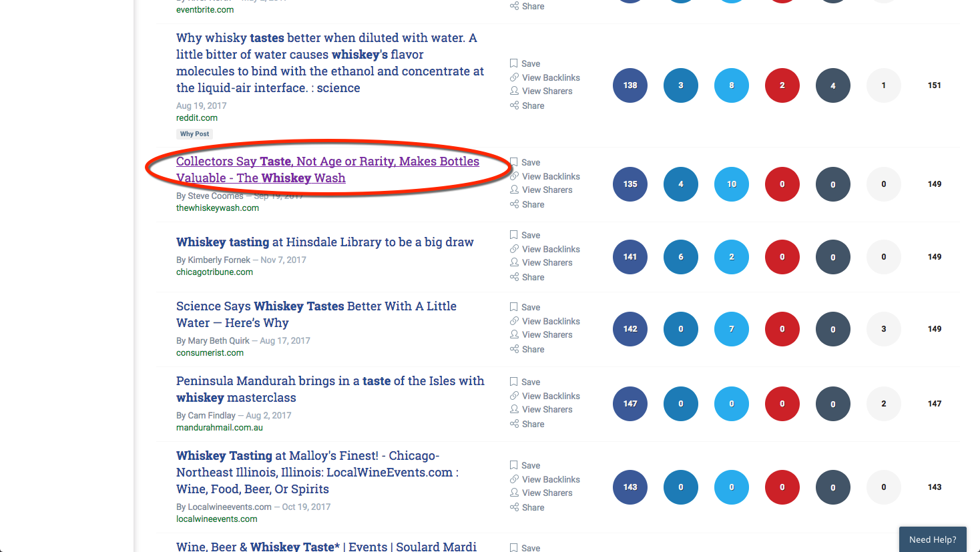Visit thewhiskeywash.com domain link
The height and width of the screenshot is (552, 980).
pos(218,208)
